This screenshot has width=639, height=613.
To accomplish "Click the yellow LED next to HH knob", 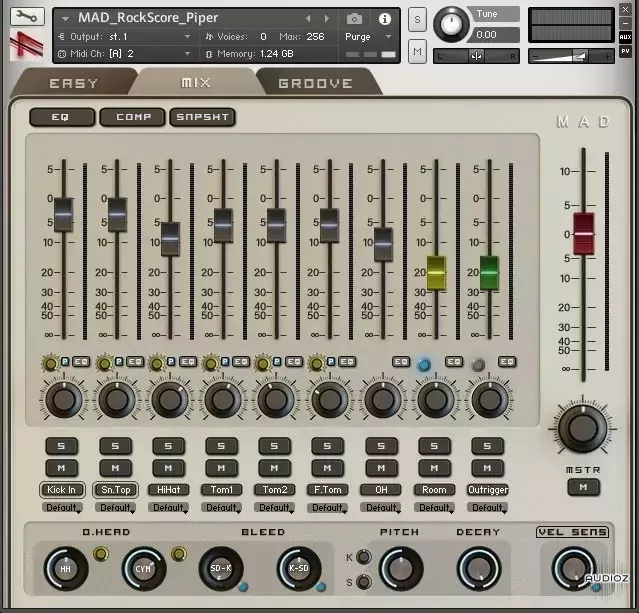I will [100, 553].
